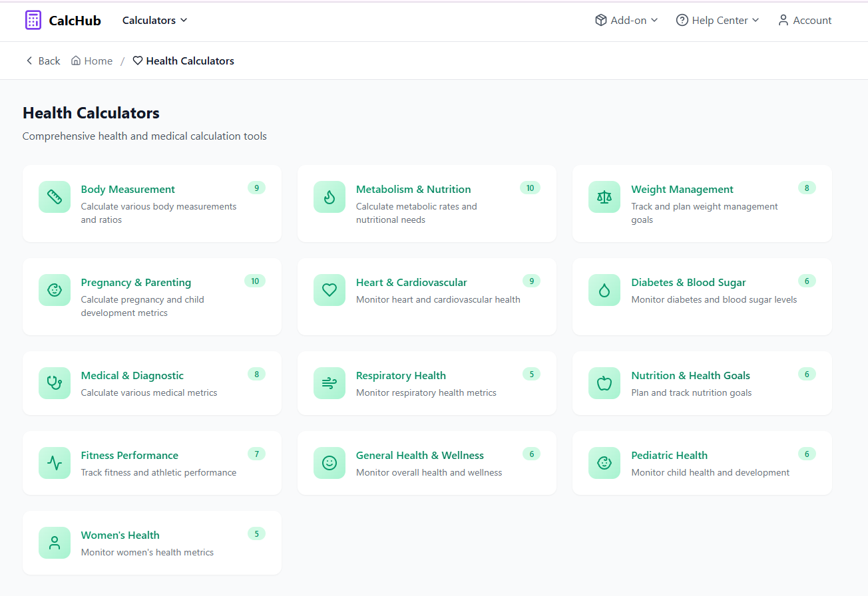Screen dimensions: 868x596
Task: Open the General Health & Wellness category title
Action: click(x=420, y=456)
